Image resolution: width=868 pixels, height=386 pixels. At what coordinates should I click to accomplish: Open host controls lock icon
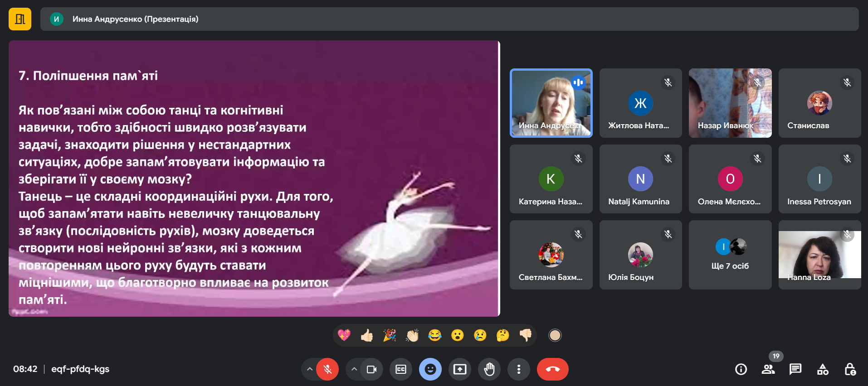(850, 369)
